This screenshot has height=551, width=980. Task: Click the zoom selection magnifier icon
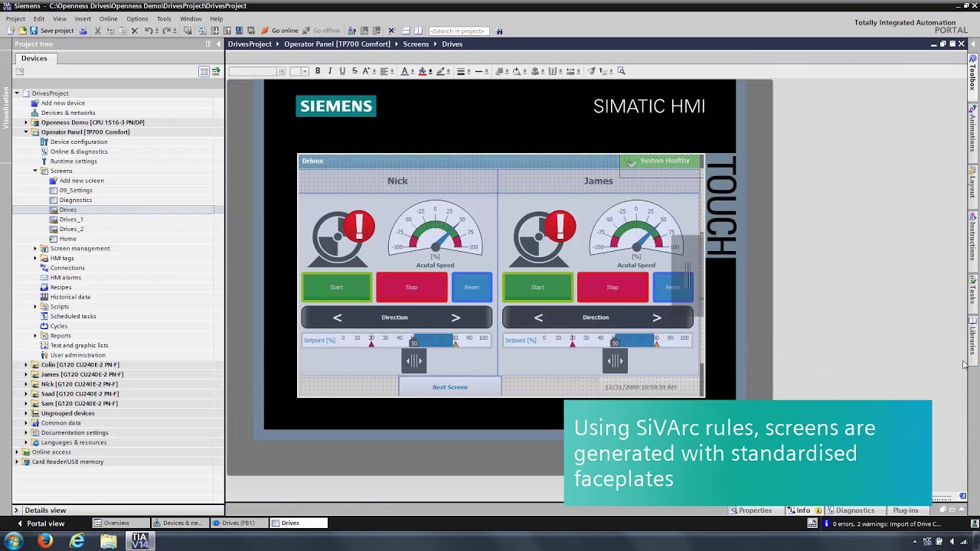[x=621, y=70]
